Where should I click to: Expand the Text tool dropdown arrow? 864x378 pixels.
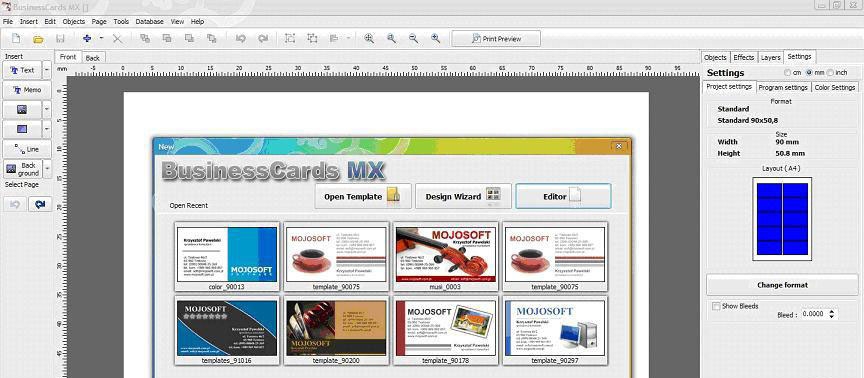(x=47, y=70)
